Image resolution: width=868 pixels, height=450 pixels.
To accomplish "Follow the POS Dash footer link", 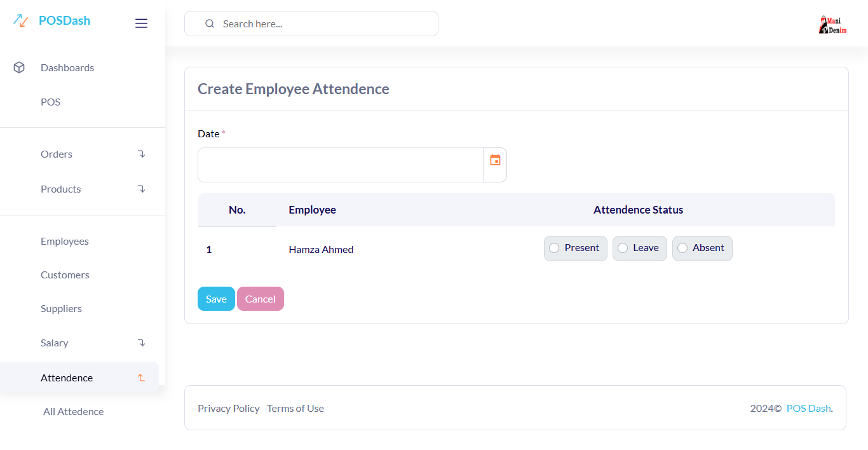I will 808,408.
